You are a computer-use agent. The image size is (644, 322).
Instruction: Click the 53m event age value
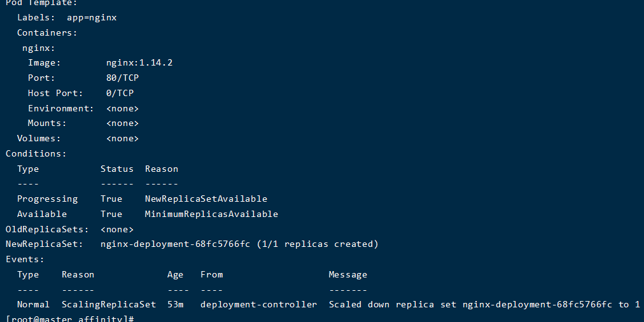coord(175,304)
